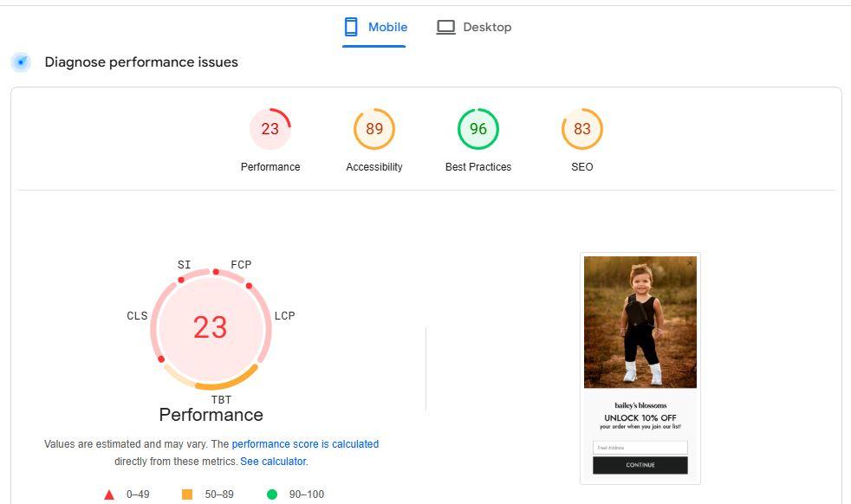Open the SEO score gauge showing 83
Viewport: 851px width, 504px height.
point(581,129)
